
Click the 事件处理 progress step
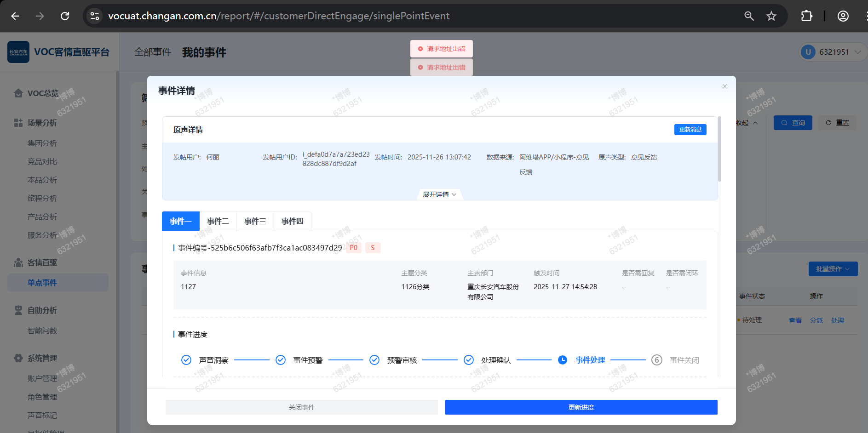coord(590,360)
